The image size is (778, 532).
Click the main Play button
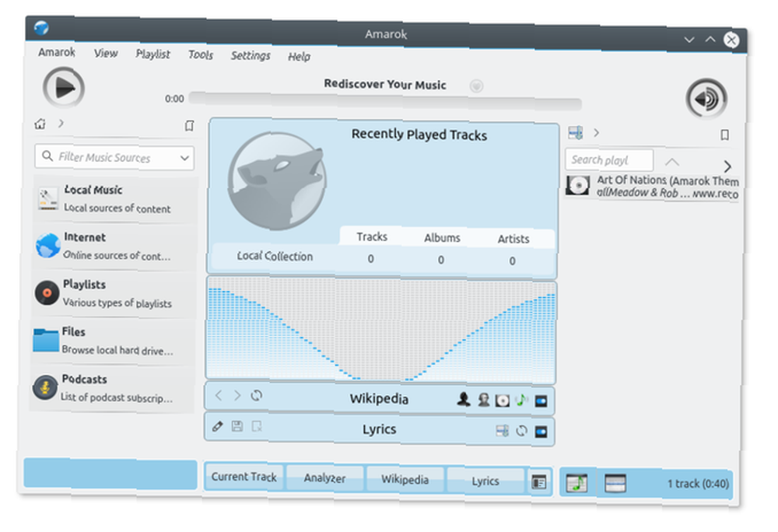tap(64, 88)
